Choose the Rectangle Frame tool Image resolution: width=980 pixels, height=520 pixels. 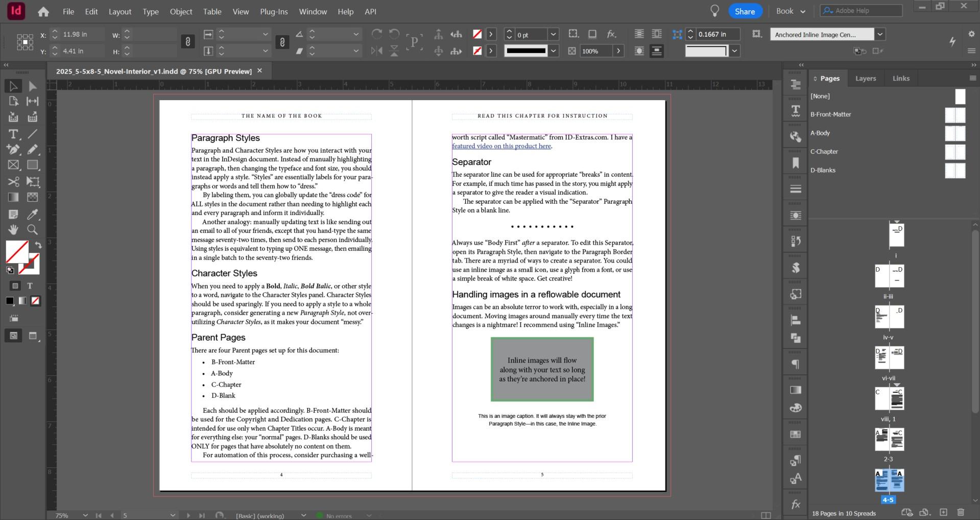point(13,165)
